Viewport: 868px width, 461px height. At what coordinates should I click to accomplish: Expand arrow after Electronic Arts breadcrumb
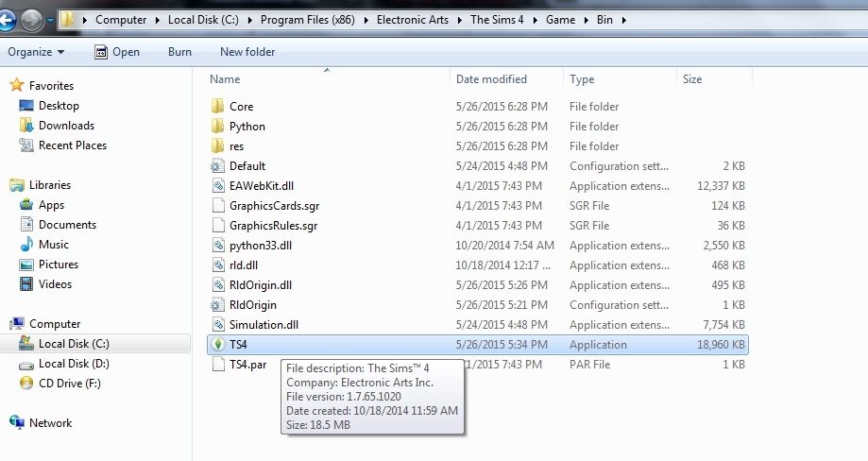point(459,20)
